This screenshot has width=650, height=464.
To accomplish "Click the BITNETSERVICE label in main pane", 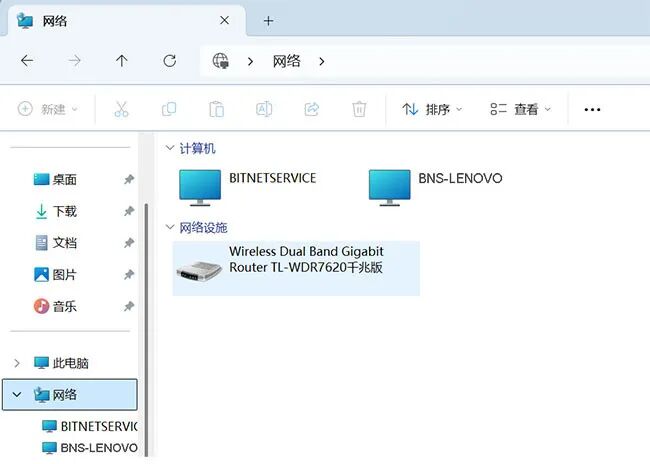I will pyautogui.click(x=272, y=178).
